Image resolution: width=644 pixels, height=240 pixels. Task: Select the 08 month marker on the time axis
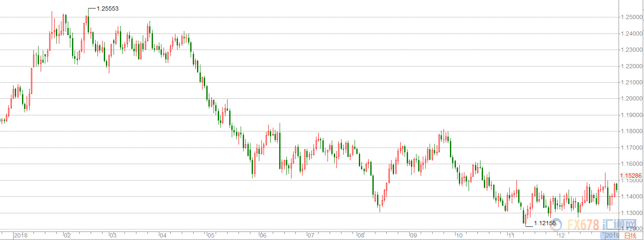coord(361,235)
